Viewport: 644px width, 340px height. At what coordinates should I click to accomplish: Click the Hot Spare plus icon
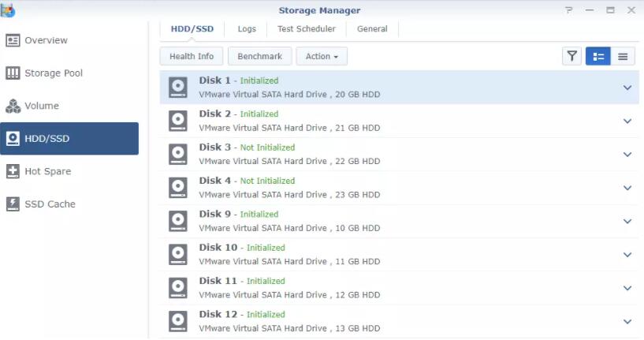pyautogui.click(x=13, y=171)
